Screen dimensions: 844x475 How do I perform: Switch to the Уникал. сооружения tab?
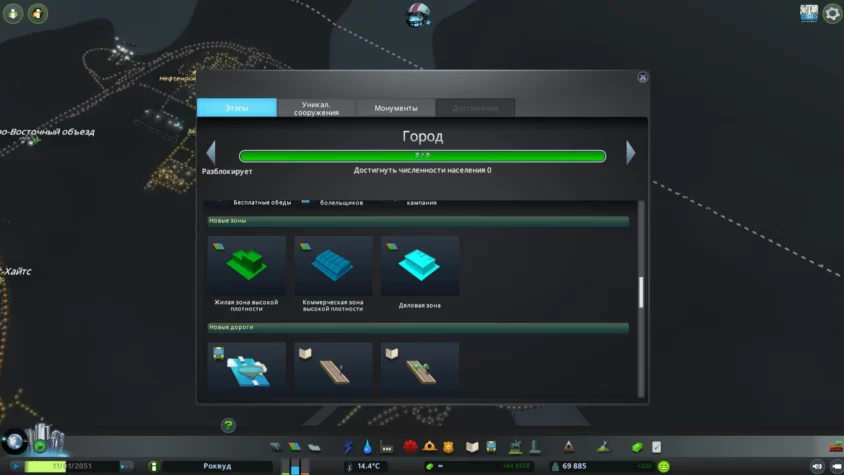click(316, 108)
